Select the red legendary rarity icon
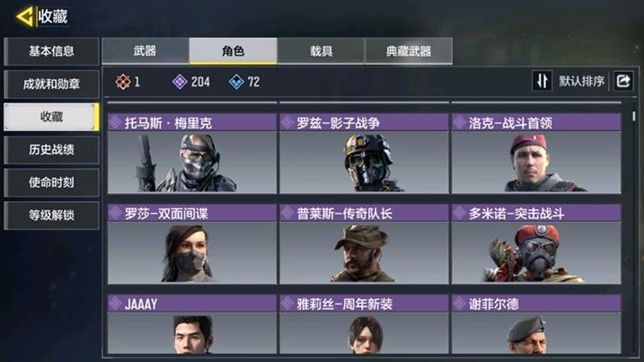Screen dimensions: 644x362 tap(123, 82)
